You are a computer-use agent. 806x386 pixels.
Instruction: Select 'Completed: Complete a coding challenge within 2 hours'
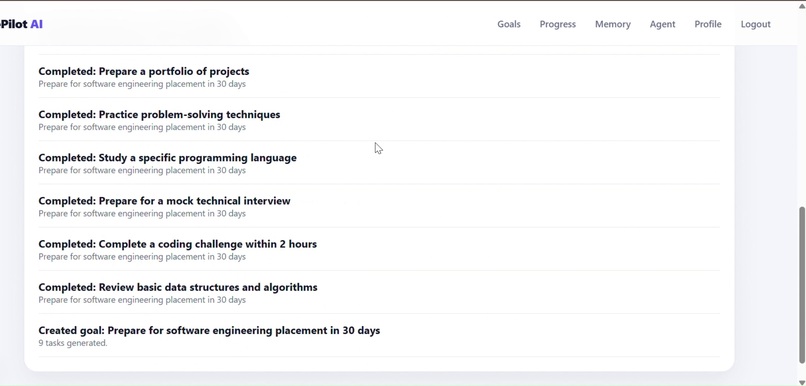[177, 244]
